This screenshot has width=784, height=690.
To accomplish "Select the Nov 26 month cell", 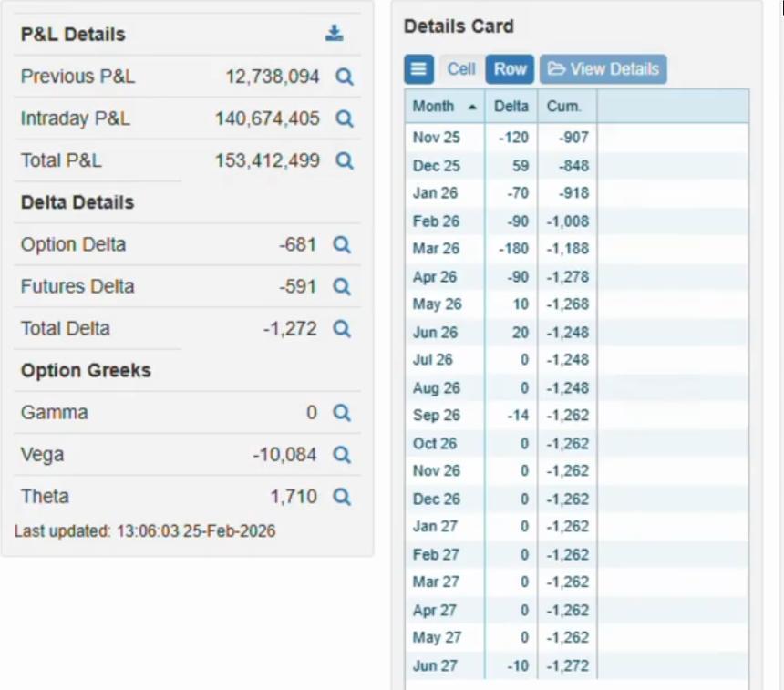I will [445, 470].
